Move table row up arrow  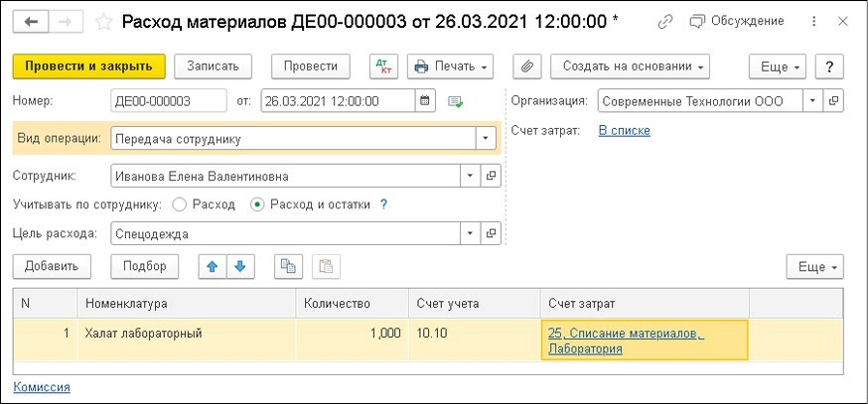pyautogui.click(x=214, y=266)
